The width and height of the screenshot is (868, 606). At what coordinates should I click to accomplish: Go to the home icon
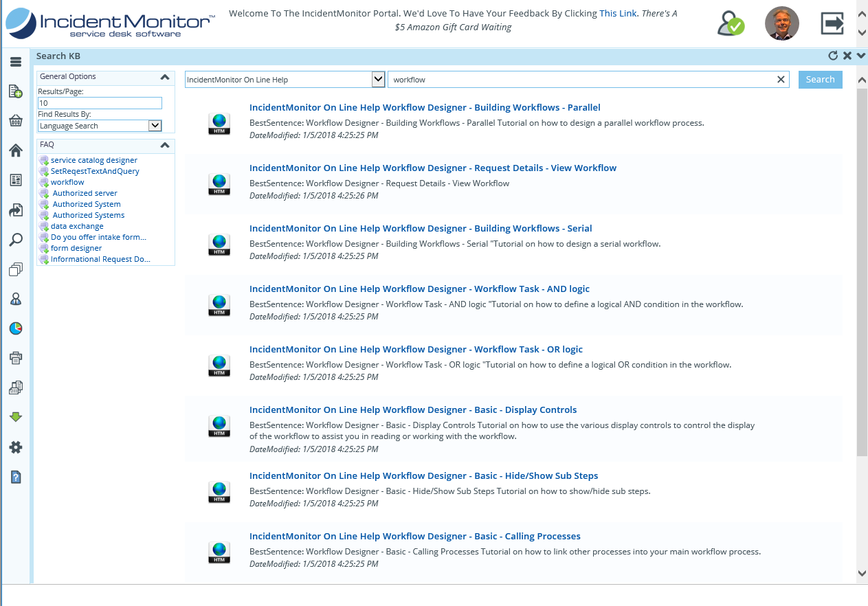click(x=15, y=150)
